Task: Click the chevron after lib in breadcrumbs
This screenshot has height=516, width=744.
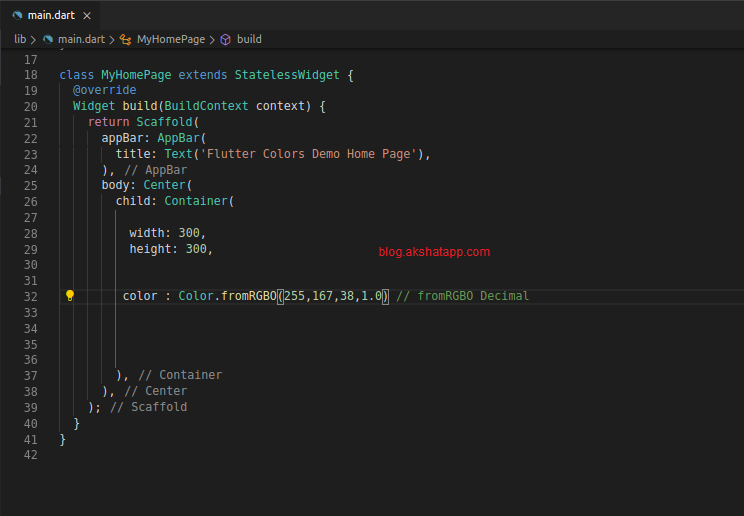Action: click(34, 39)
